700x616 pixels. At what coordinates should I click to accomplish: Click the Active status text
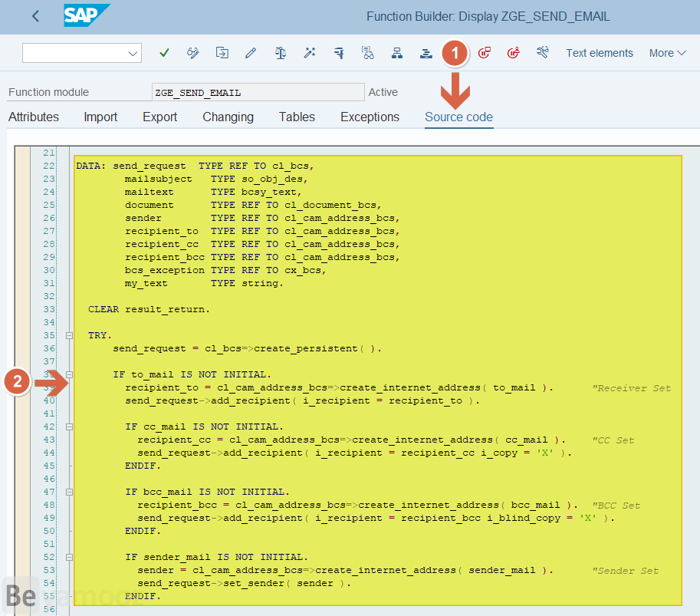coord(383,92)
